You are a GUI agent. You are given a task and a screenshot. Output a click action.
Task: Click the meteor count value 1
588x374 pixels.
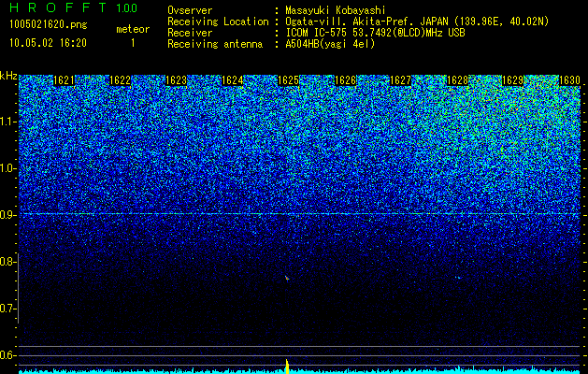[x=133, y=43]
